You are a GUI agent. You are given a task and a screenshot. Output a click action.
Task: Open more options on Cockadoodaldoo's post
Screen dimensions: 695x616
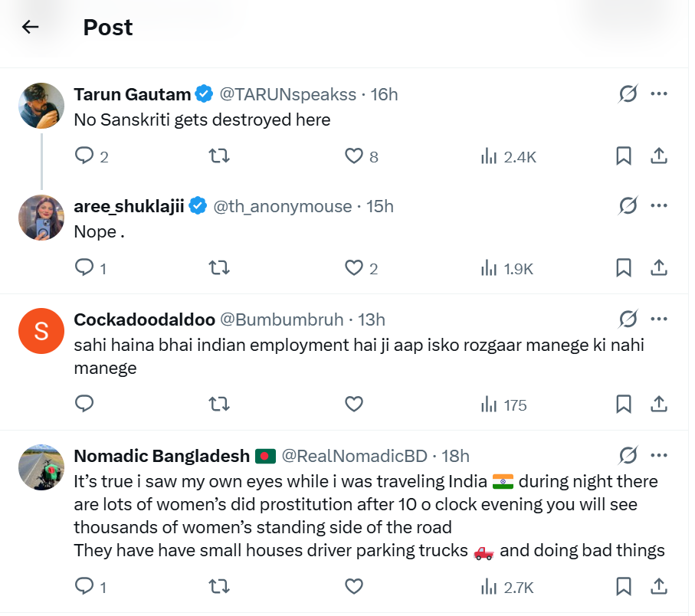(x=658, y=319)
